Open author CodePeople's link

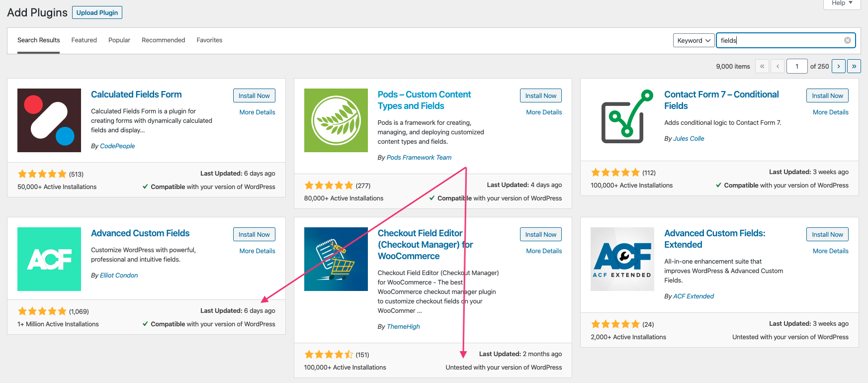tap(117, 146)
